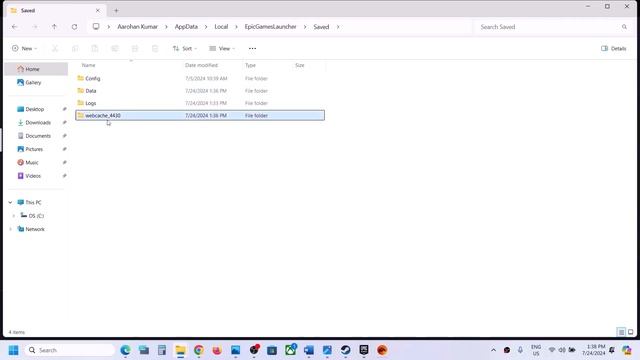Screen dimensions: 640x360
Task: Click the Share toolbar icon
Action: [135, 49]
